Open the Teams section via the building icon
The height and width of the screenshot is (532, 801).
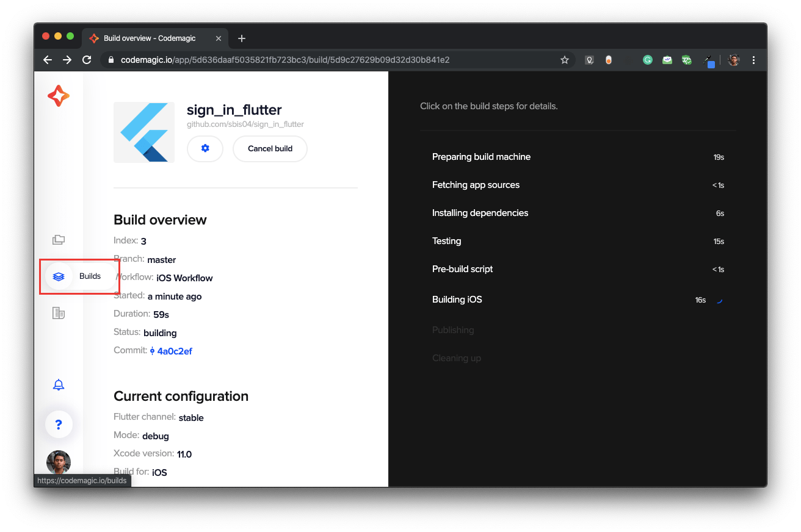58,312
